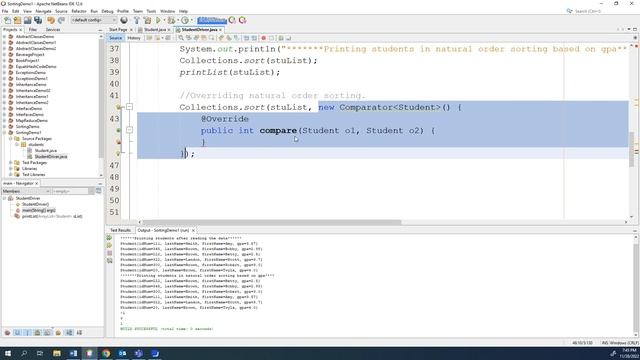Viewport: 640px width, 360px height.
Task: Open the File menu
Action: tap(5, 11)
